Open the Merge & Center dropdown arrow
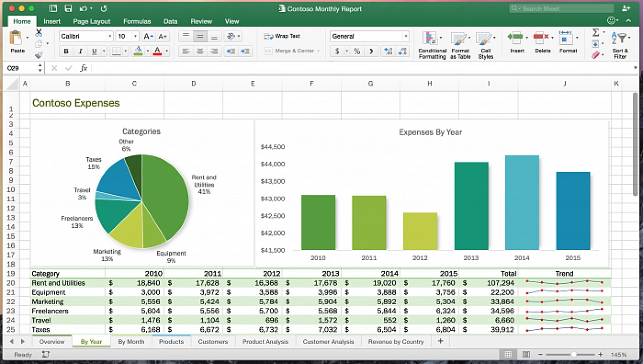Screen dimensions: 643x364 (318, 51)
